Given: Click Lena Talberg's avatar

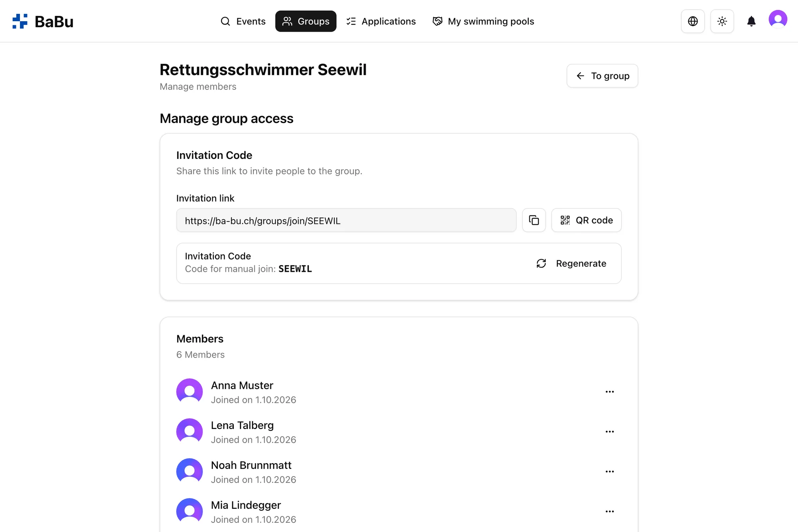Looking at the screenshot, I should pos(190,431).
